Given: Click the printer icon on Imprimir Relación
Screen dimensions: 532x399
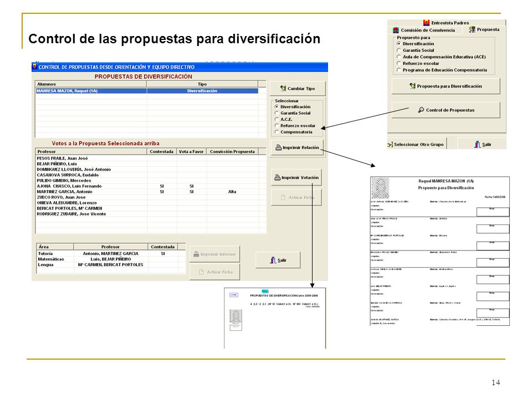Looking at the screenshot, I should pyautogui.click(x=278, y=147).
